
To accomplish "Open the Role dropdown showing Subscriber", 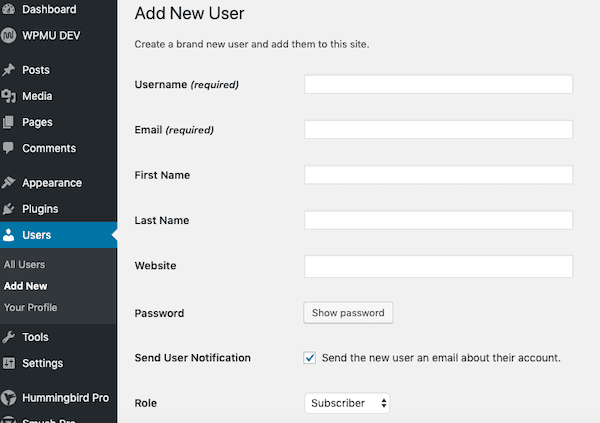I will point(346,403).
